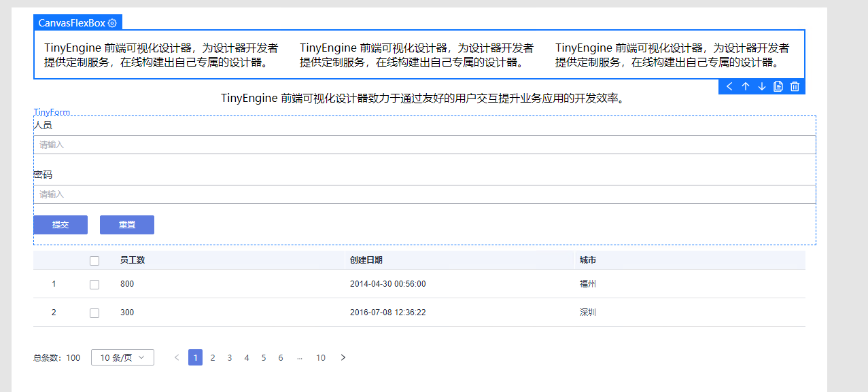
Task: Go to page 2 in the pagination
Action: (213, 357)
